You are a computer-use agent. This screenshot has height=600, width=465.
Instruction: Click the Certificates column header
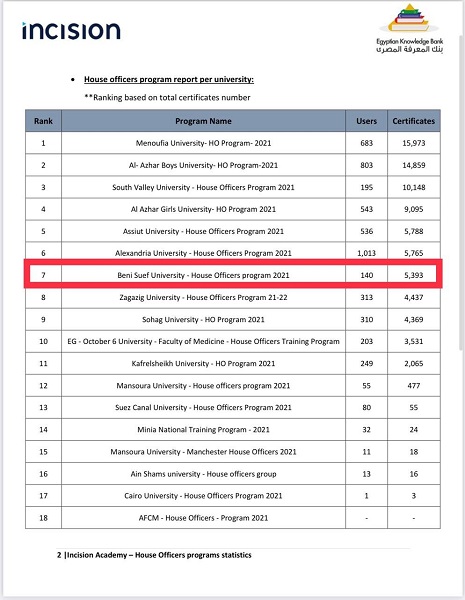[x=414, y=121]
